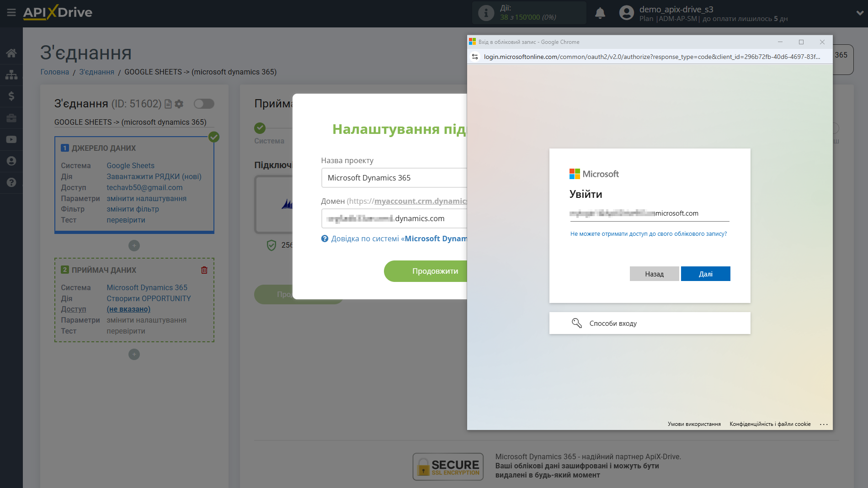Open the home icon in left sidebar
Viewport: 868px width, 488px height.
11,53
